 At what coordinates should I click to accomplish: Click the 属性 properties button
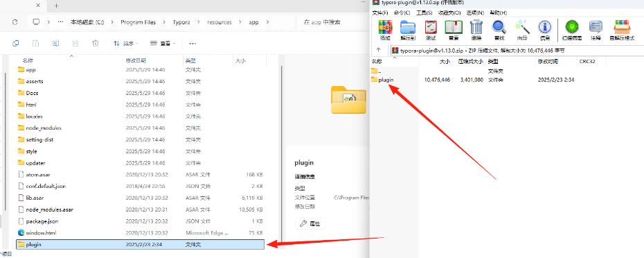(310, 224)
